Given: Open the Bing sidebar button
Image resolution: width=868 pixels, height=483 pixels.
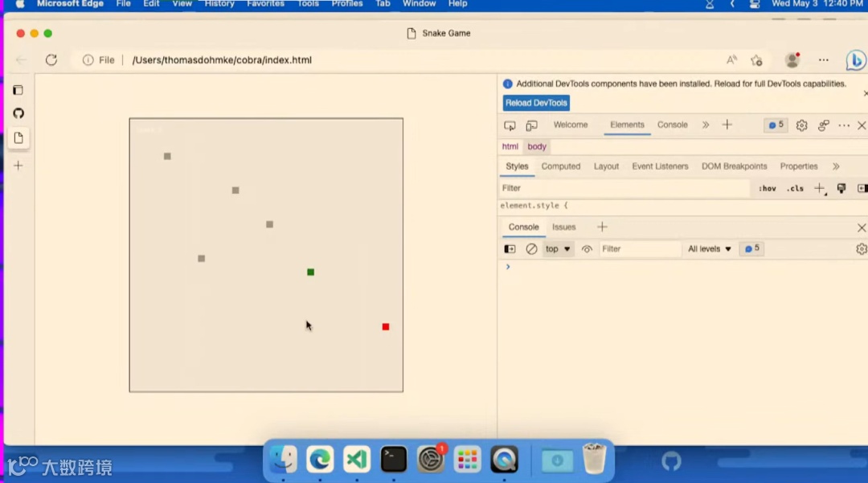Looking at the screenshot, I should pyautogui.click(x=855, y=60).
